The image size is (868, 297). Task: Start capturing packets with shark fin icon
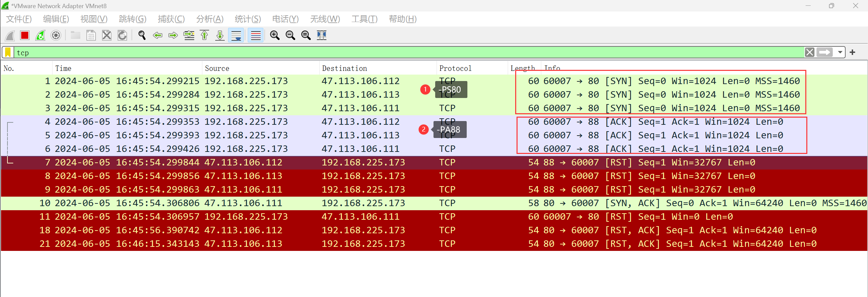click(x=10, y=35)
